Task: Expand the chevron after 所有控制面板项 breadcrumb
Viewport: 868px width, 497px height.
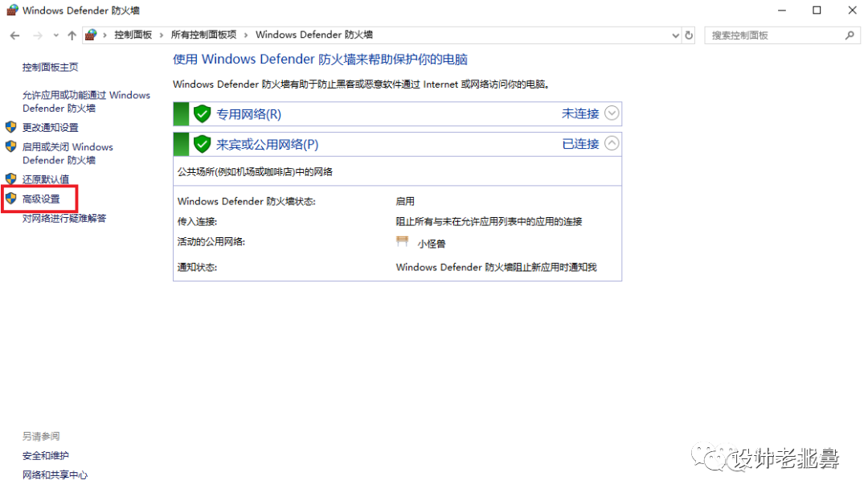Action: click(x=246, y=35)
